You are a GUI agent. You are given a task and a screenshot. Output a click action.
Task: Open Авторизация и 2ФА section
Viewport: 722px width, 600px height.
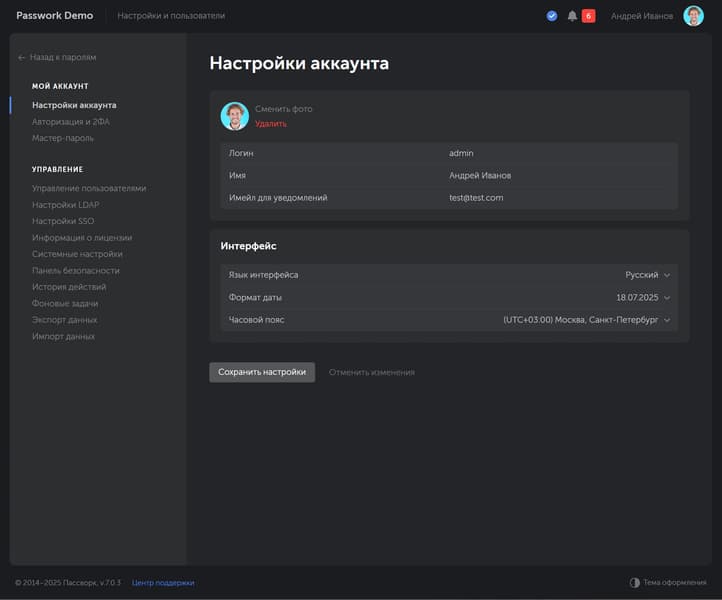coord(71,122)
